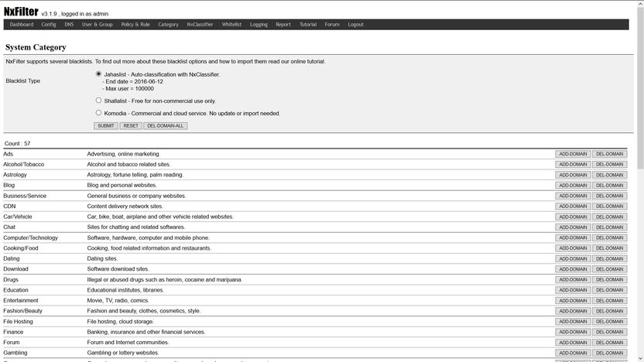This screenshot has height=362, width=644.
Task: Click ADD-DOMAIN for Education
Action: [x=573, y=290]
